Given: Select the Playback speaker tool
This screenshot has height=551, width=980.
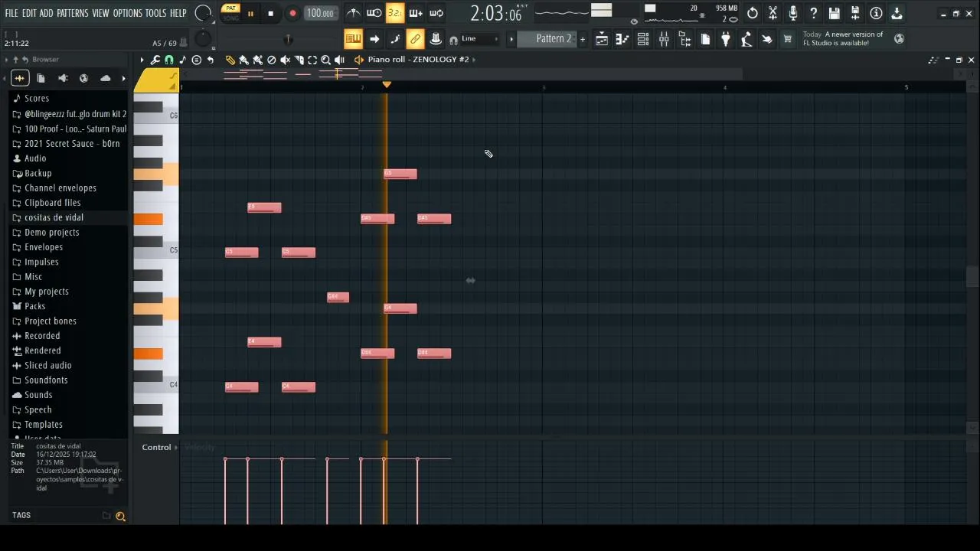Looking at the screenshot, I should pos(340,60).
